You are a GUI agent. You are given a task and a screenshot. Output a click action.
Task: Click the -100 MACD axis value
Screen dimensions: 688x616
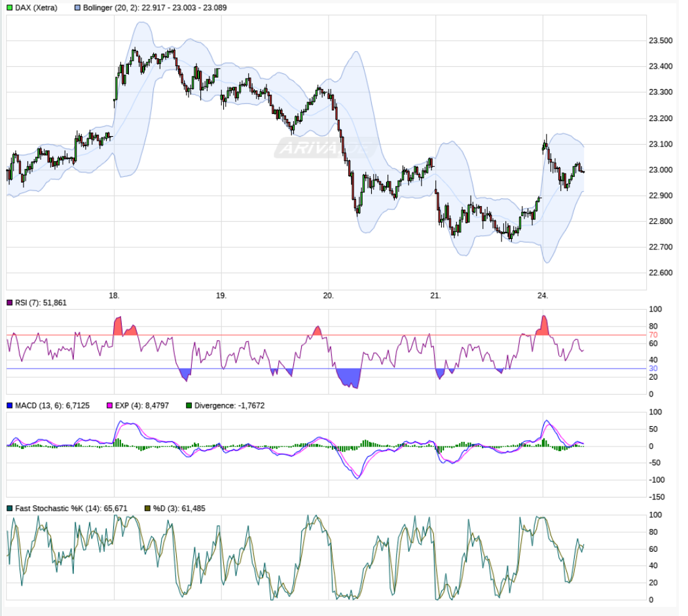click(x=657, y=480)
